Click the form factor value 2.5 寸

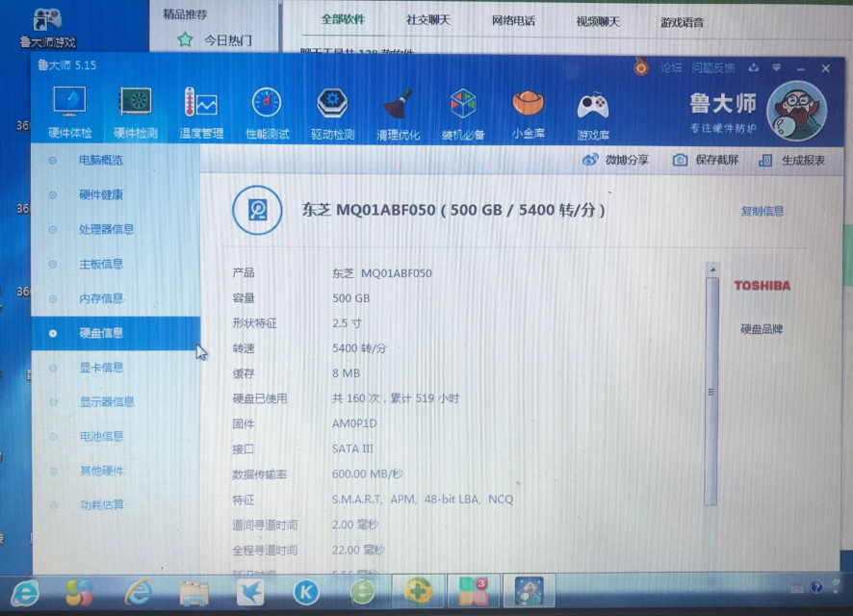(x=347, y=323)
